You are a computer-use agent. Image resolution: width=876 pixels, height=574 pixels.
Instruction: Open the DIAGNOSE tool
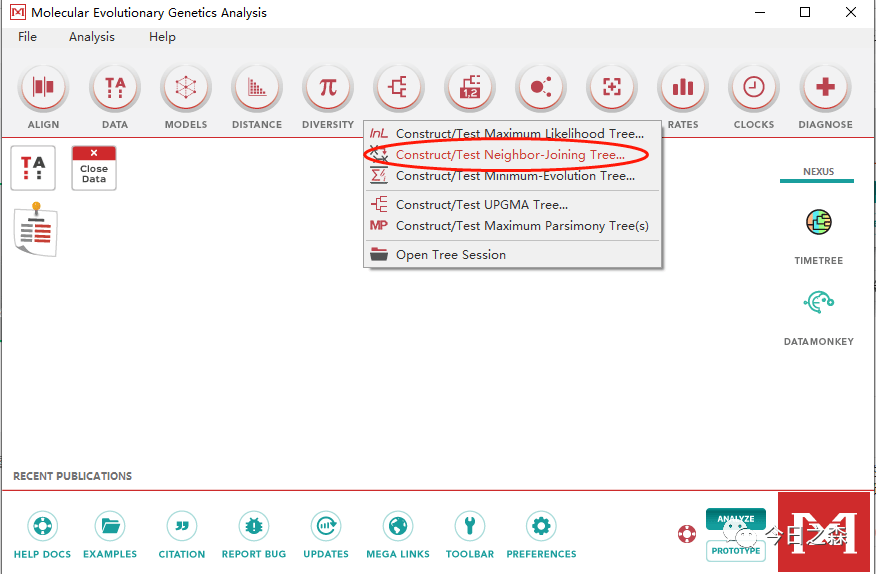tap(825, 88)
